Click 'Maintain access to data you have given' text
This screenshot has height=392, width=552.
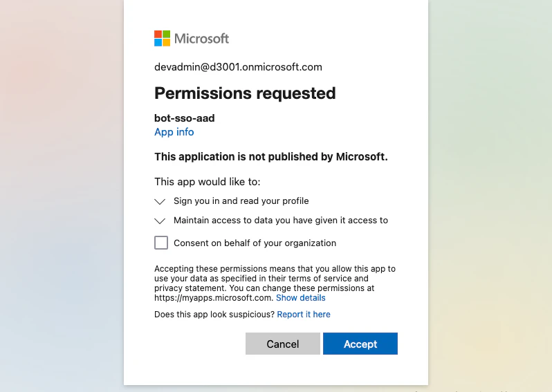(281, 221)
